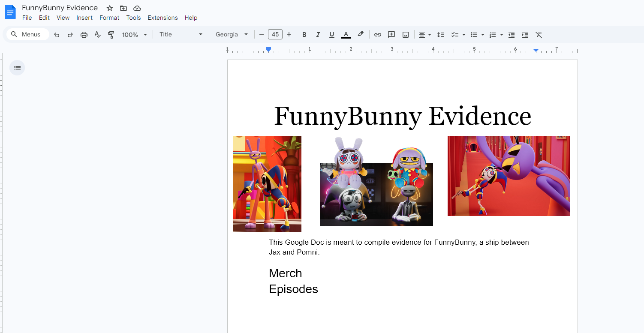This screenshot has width=644, height=333.
Task: Click the add comment icon
Action: coord(391,35)
